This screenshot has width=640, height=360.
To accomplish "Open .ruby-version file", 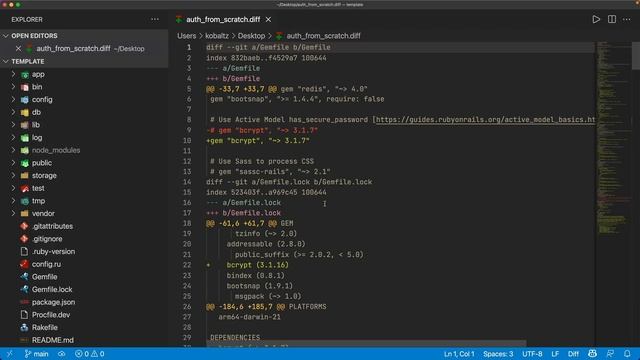I will [x=53, y=251].
